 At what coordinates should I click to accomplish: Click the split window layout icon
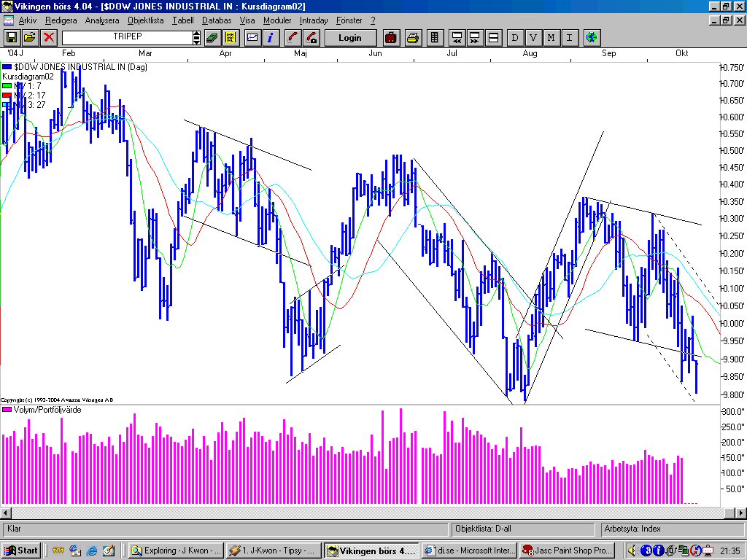tap(493, 38)
